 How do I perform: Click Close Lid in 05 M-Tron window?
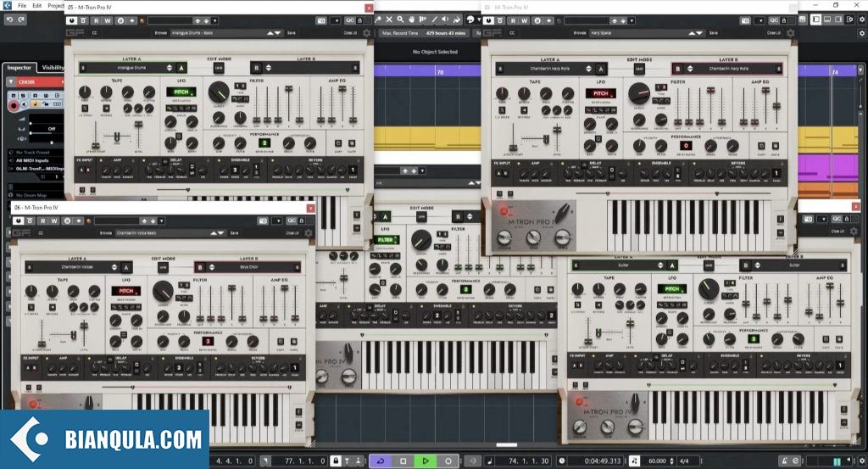(x=350, y=33)
